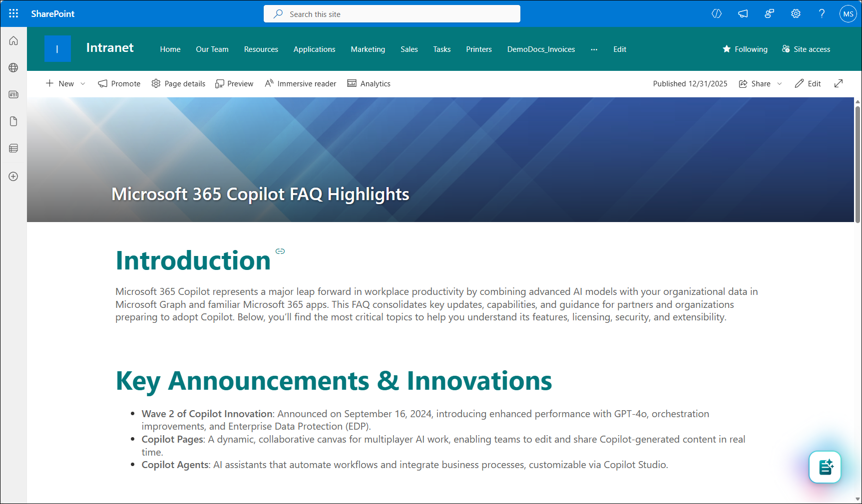Screen dimensions: 862x504
Task: Open the news icon in left sidebar
Action: (13, 94)
